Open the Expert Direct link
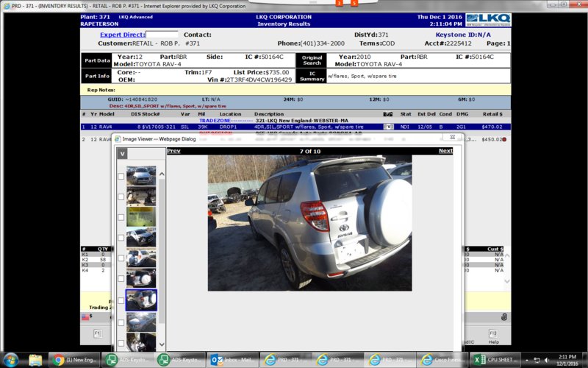Viewport: 588px width, 368px height. pyautogui.click(x=122, y=35)
